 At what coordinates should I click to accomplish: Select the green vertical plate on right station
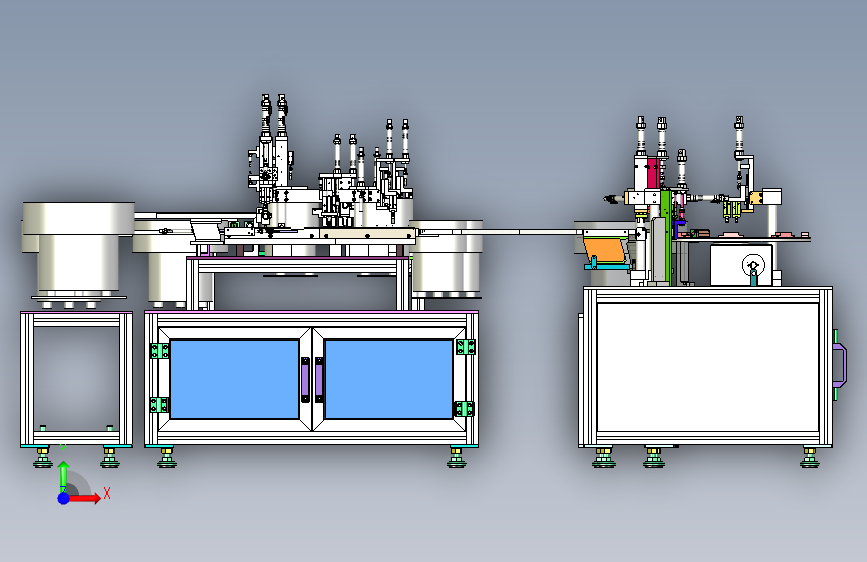pyautogui.click(x=665, y=238)
